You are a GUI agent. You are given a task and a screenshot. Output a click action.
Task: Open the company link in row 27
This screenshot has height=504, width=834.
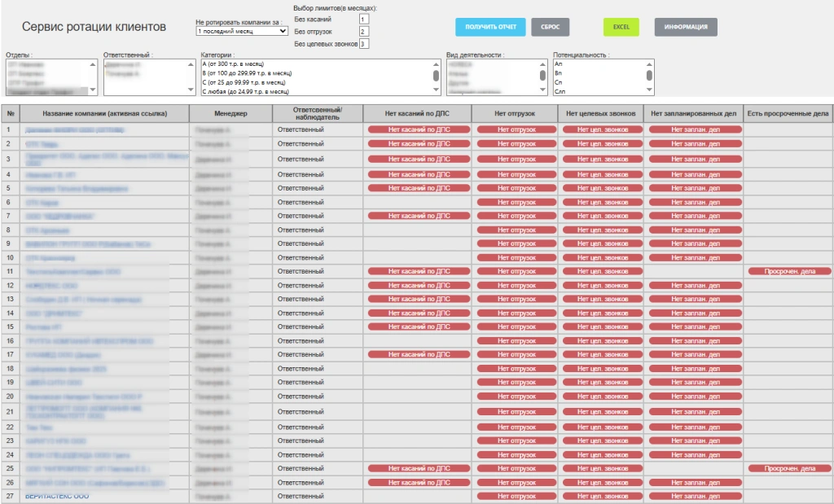[x=57, y=496]
